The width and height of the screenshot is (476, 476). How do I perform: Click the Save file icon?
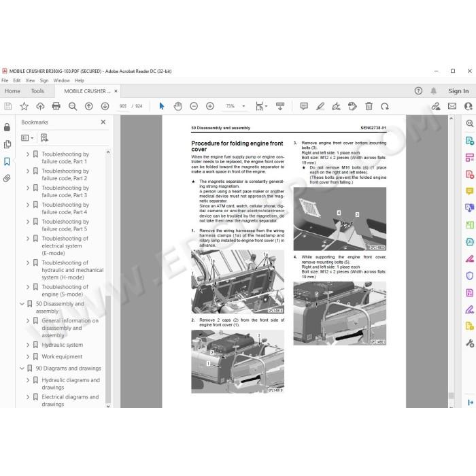8,106
